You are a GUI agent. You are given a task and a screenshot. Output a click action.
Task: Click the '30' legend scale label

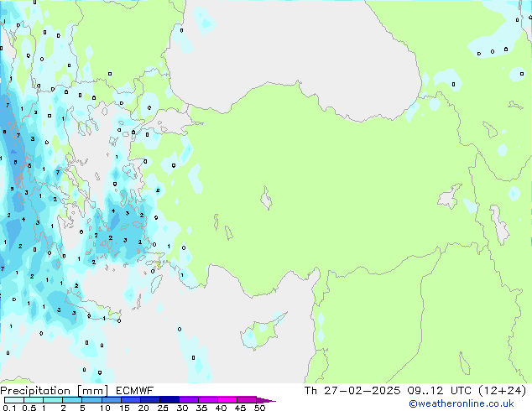pos(182,408)
